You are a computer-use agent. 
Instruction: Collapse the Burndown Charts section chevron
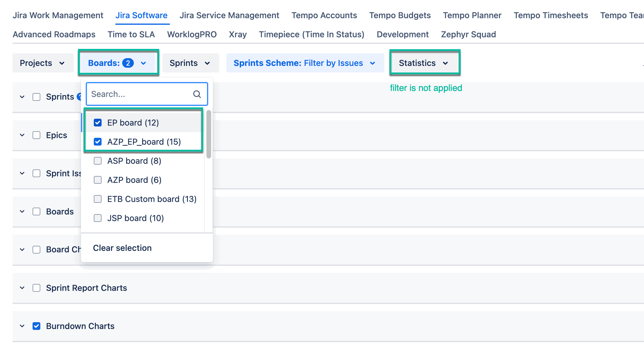(22, 326)
